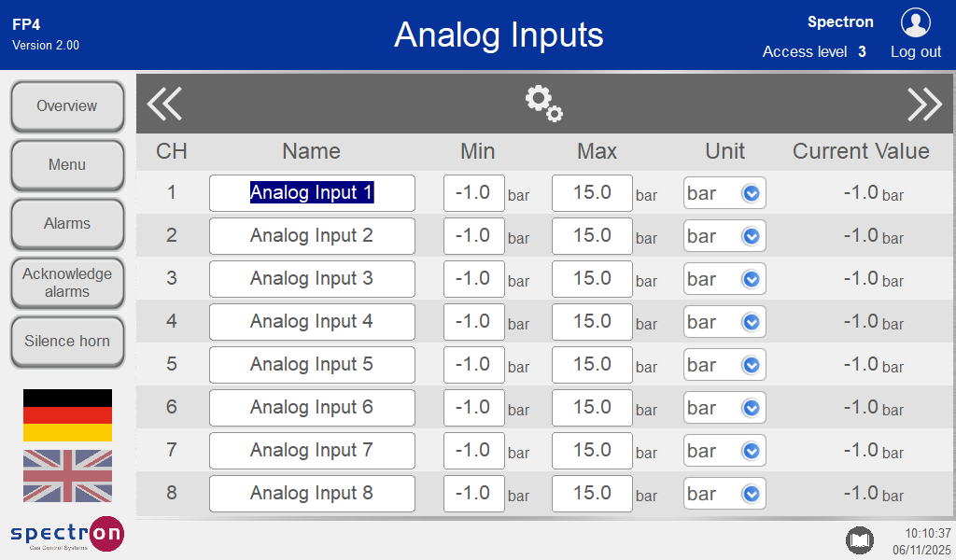This screenshot has width=956, height=560.
Task: Show the Alarms page
Action: point(67,224)
